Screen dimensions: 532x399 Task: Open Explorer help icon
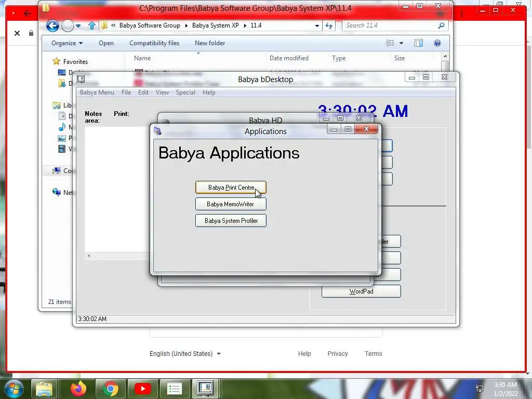point(437,43)
